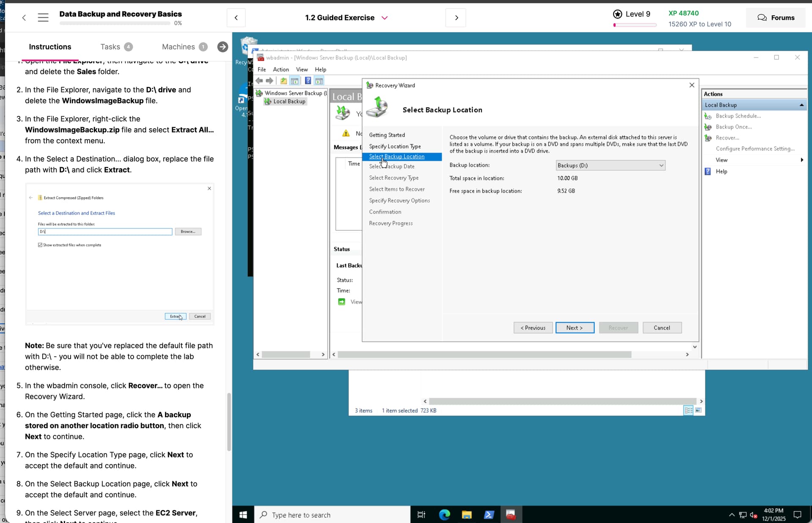The image size is (812, 523).
Task: Collapse the Local Backup actions section
Action: point(801,105)
